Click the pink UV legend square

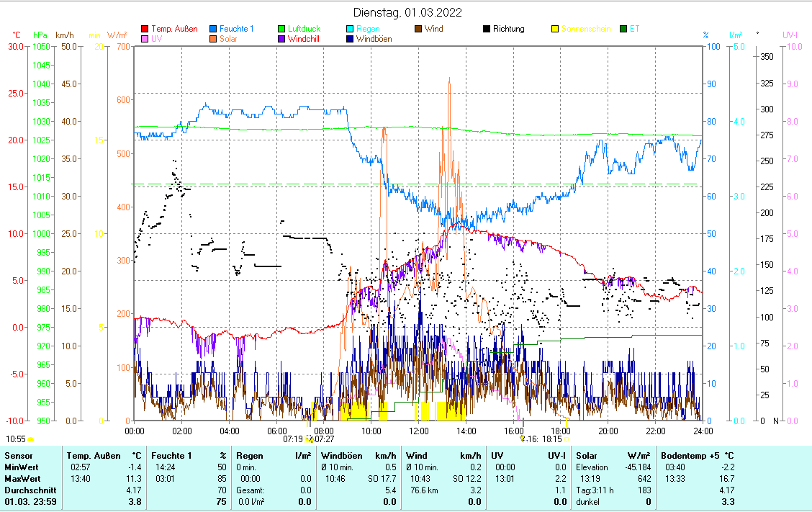(x=144, y=39)
